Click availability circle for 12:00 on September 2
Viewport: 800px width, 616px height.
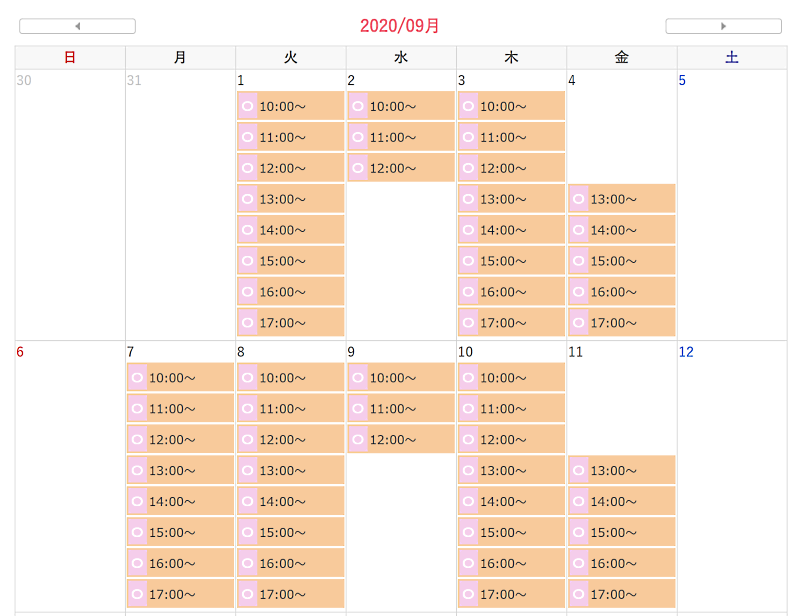tap(358, 168)
